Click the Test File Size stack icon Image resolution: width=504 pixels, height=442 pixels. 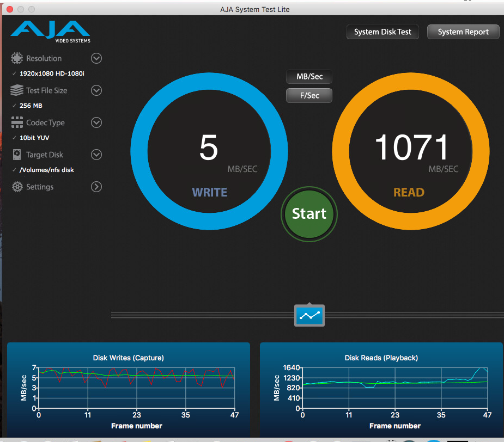pyautogui.click(x=17, y=90)
